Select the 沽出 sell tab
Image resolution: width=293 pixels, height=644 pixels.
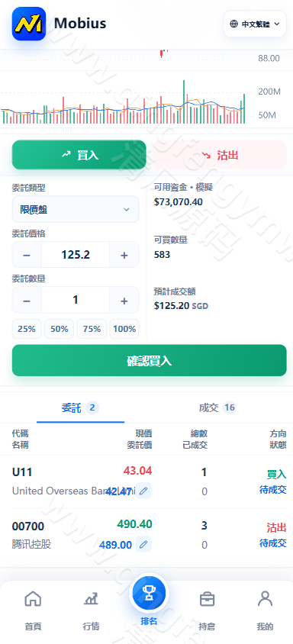pos(220,155)
